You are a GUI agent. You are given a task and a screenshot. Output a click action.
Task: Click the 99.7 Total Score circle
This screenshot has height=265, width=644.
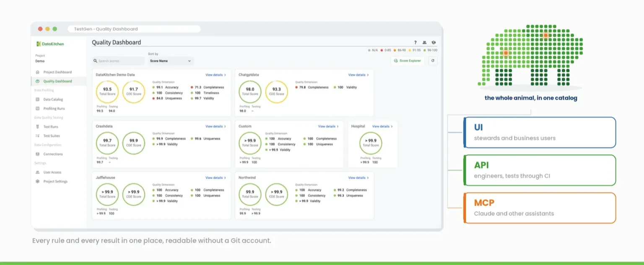[107, 143]
